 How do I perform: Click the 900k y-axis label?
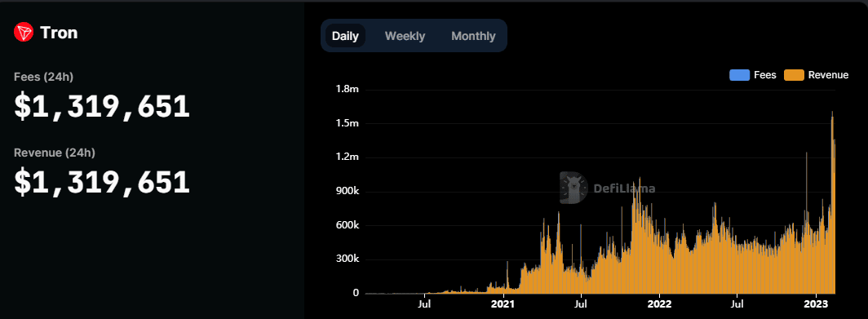[348, 192]
